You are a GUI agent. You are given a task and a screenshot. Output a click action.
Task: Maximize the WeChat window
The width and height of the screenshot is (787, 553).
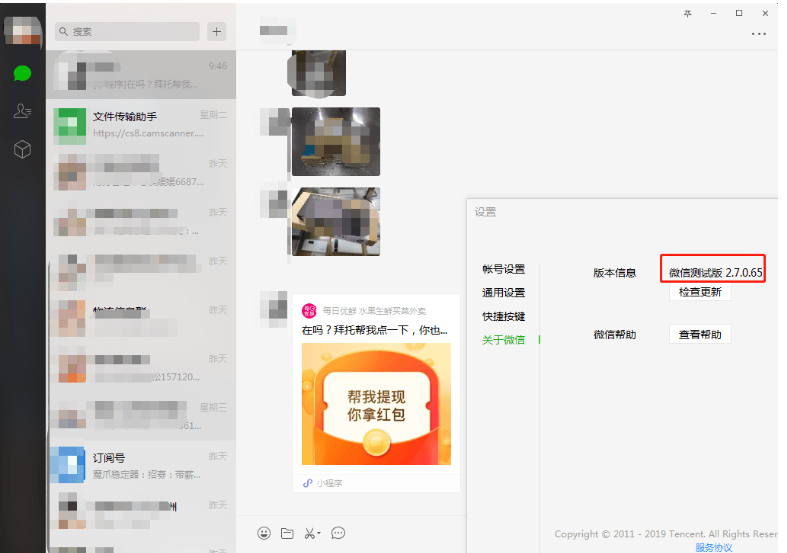(739, 14)
